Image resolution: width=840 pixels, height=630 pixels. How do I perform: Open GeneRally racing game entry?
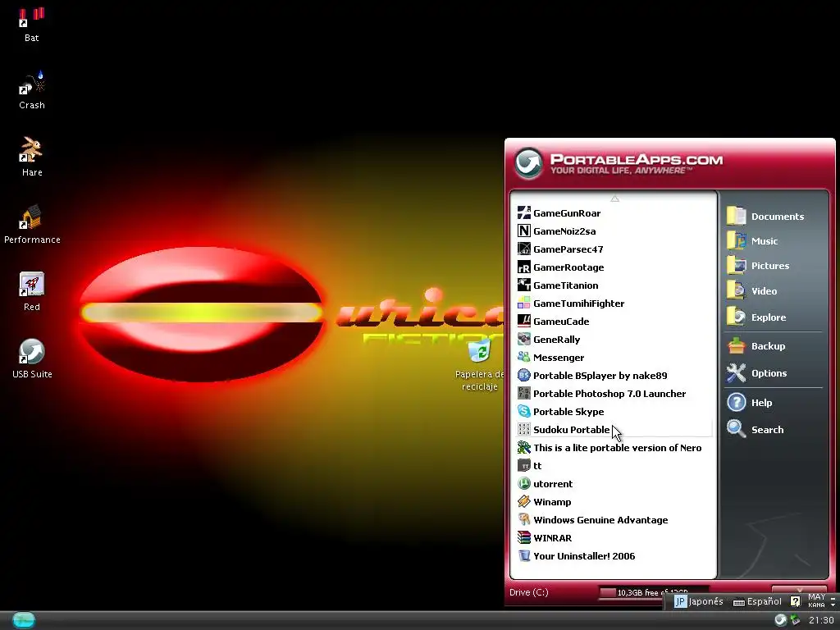click(x=614, y=339)
